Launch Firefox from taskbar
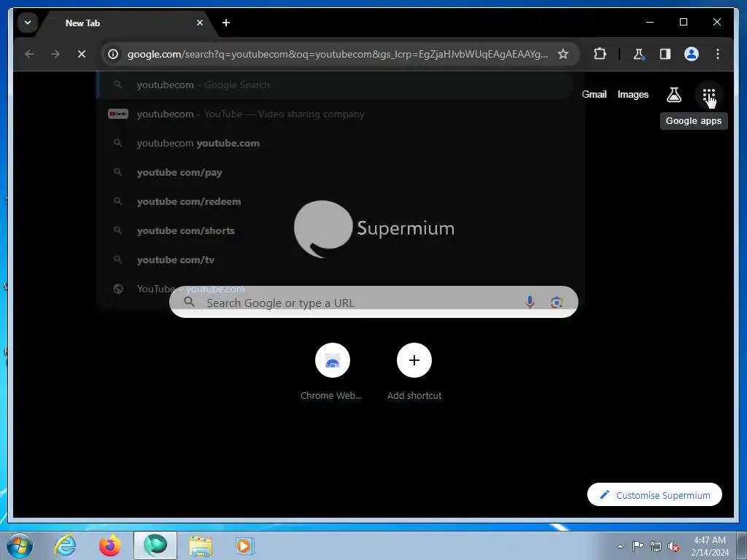Screen dimensions: 747x560 (x=109, y=545)
